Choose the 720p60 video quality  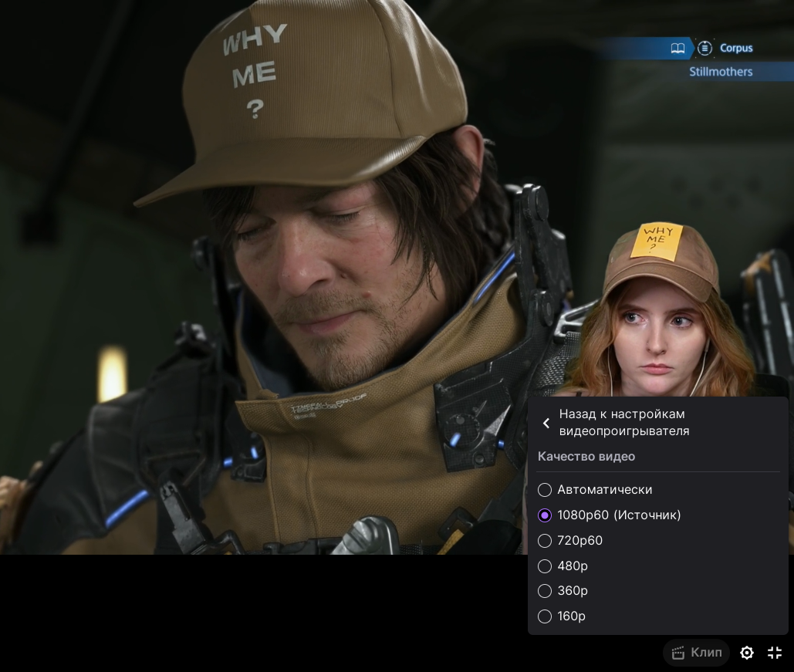[570, 540]
